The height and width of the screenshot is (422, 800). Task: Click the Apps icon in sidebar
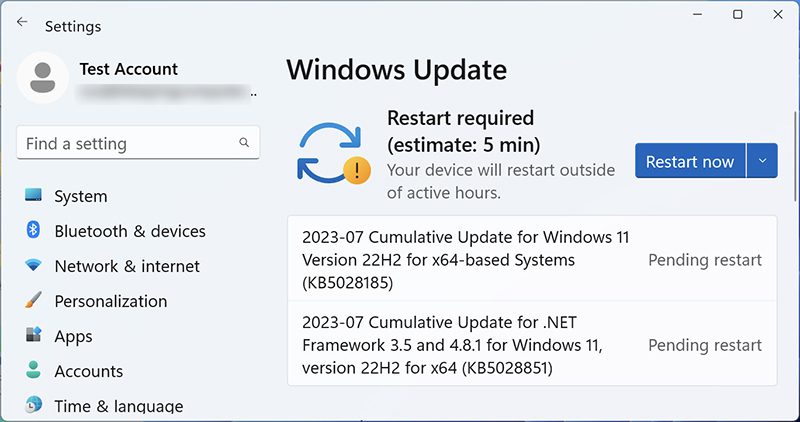[33, 335]
